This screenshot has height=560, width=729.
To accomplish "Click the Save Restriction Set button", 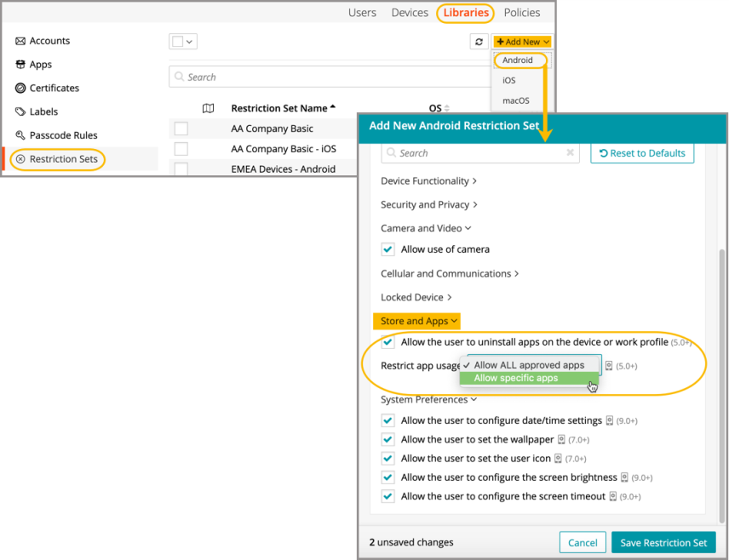I will (663, 543).
